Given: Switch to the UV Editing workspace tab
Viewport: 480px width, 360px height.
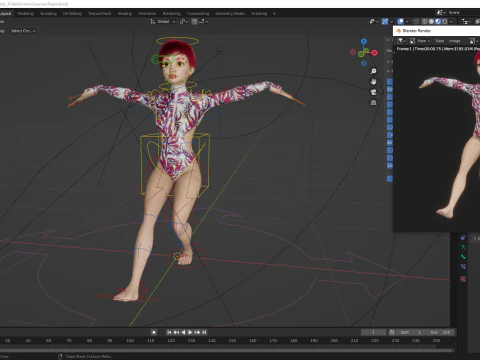Looking at the screenshot, I should (72, 13).
